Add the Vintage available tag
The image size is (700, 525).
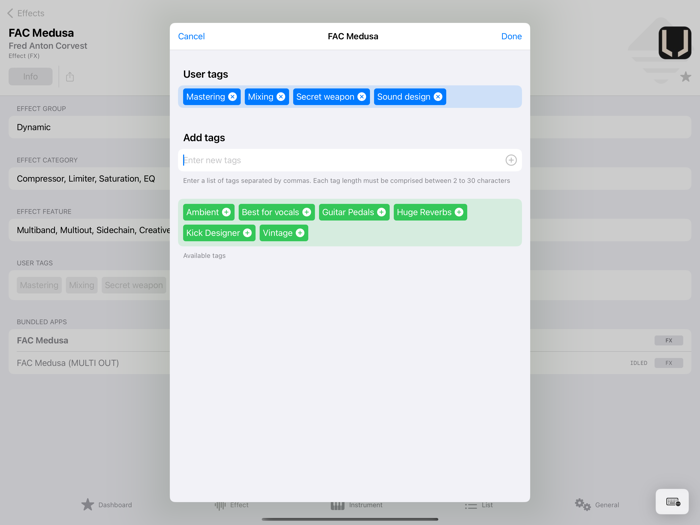[x=300, y=233]
